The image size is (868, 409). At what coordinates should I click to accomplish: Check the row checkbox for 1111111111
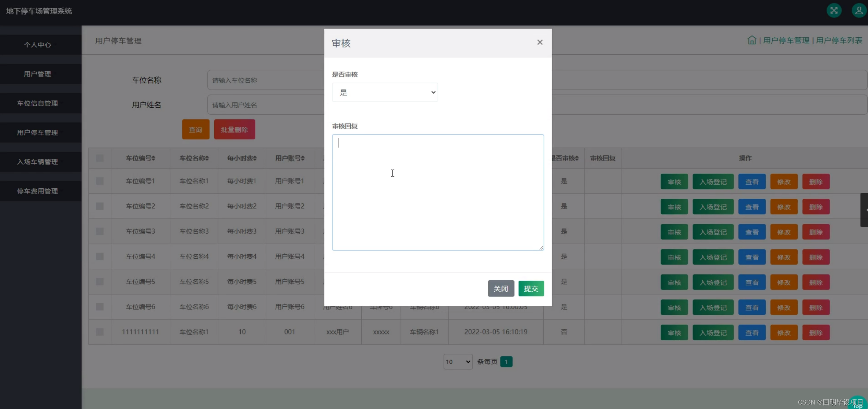pyautogui.click(x=100, y=332)
